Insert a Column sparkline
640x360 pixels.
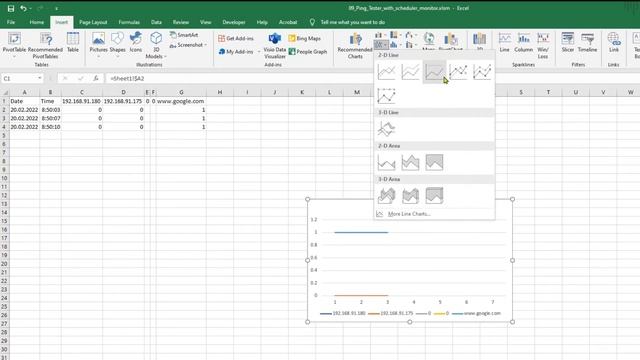[x=523, y=42]
